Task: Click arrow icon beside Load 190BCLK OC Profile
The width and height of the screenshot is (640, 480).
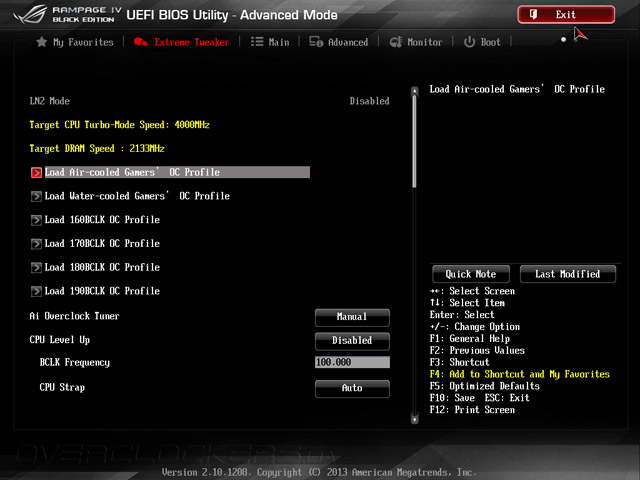Action: point(36,291)
